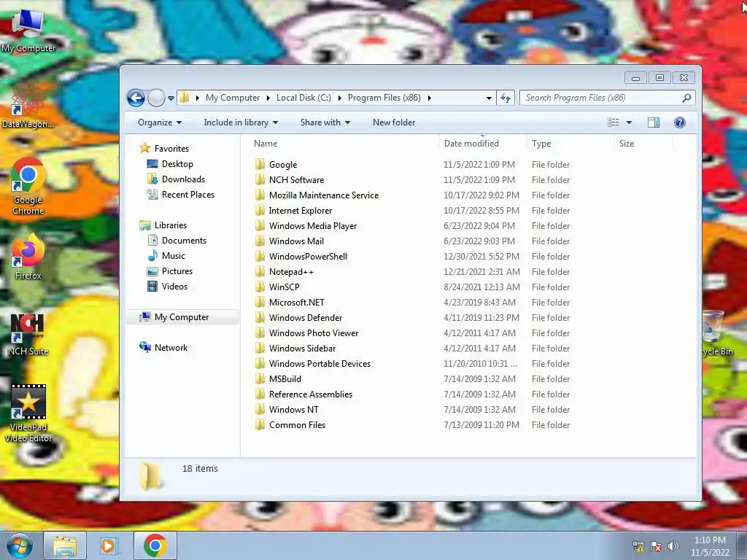Toggle the preview pane
Screen dimensions: 747x560
coord(654,122)
